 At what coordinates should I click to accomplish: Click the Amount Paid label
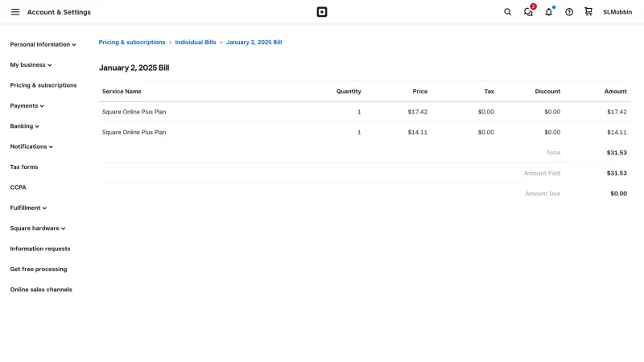pyautogui.click(x=542, y=173)
